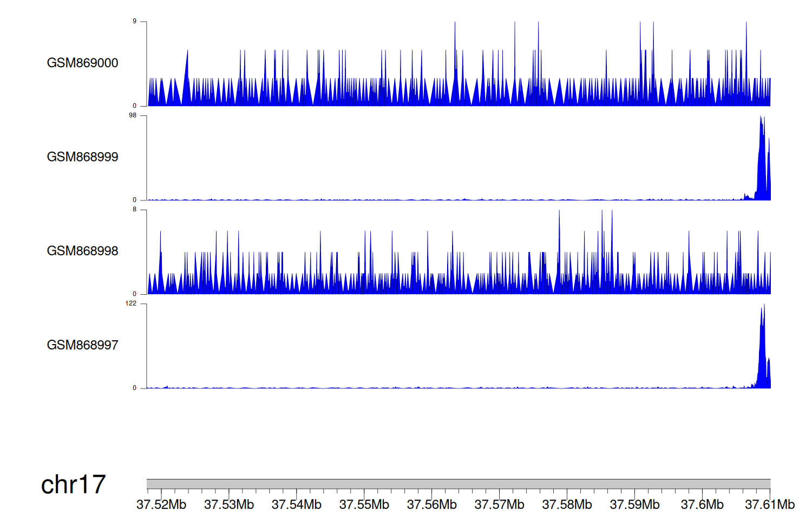812x531 pixels.
Task: Click the 37.54Mb axis label
Action: click(x=297, y=505)
